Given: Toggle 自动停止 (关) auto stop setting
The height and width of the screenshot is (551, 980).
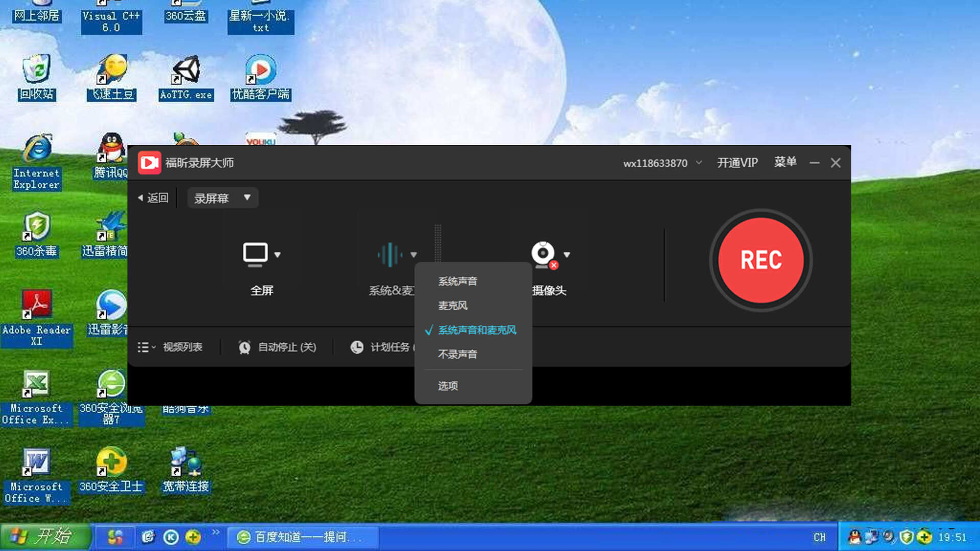Looking at the screenshot, I should click(x=287, y=347).
